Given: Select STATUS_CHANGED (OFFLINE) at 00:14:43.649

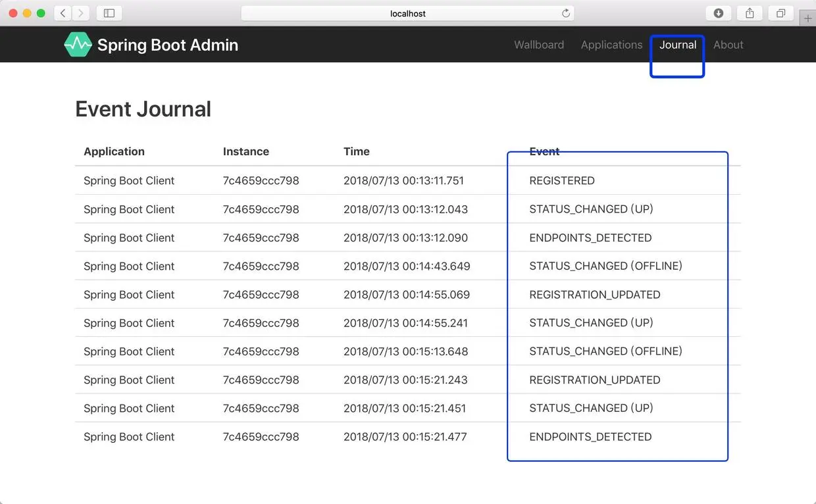Looking at the screenshot, I should click(407, 266).
